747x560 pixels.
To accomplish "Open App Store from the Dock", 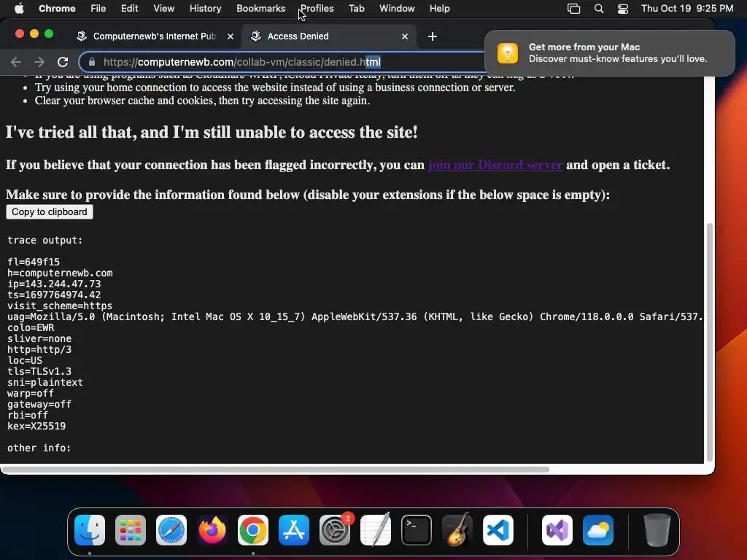I will click(x=294, y=530).
